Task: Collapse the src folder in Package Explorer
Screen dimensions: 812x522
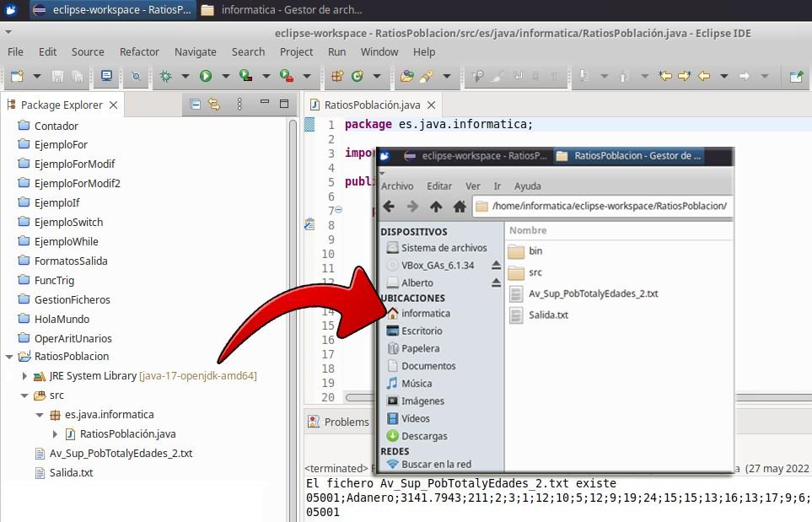Action: (x=24, y=396)
